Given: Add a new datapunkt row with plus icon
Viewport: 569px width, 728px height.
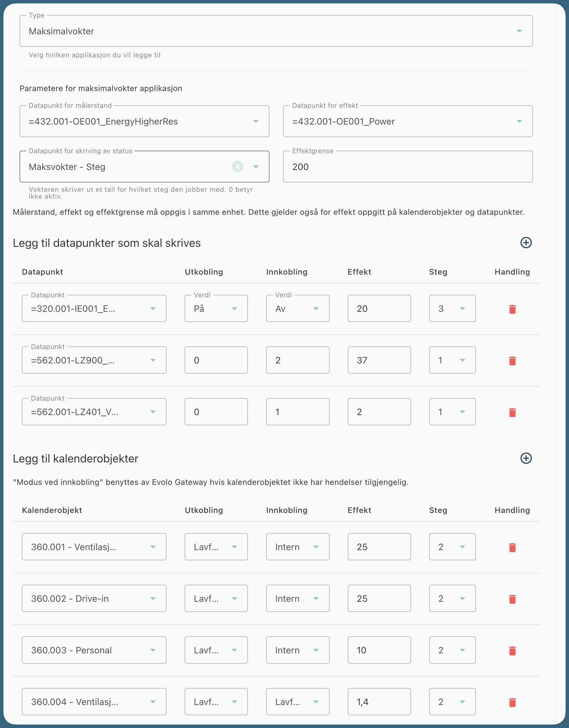Looking at the screenshot, I should pyautogui.click(x=526, y=243).
